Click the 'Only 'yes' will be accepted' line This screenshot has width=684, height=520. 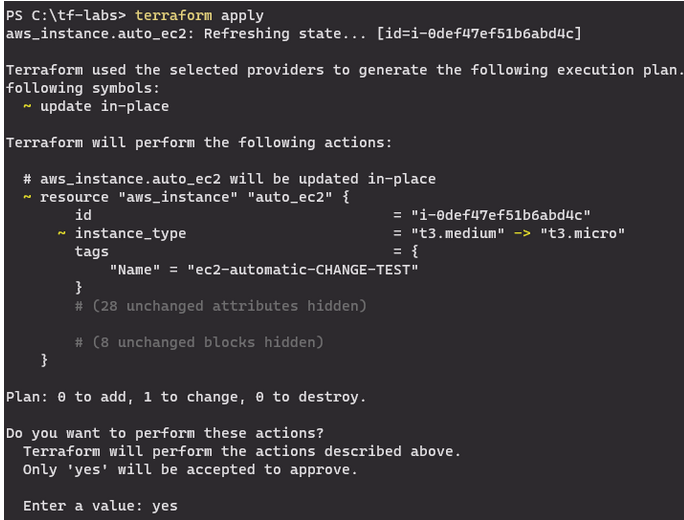coord(190,470)
